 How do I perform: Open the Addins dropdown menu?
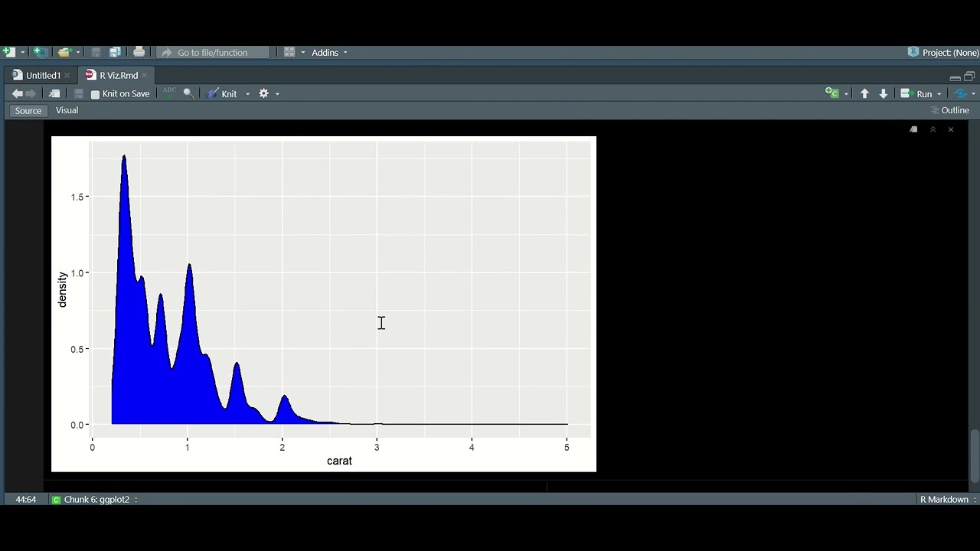click(x=329, y=52)
